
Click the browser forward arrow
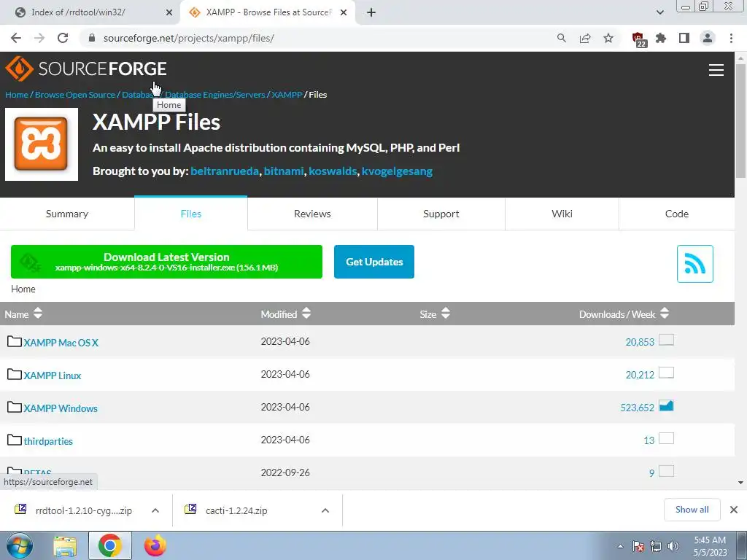coord(39,38)
